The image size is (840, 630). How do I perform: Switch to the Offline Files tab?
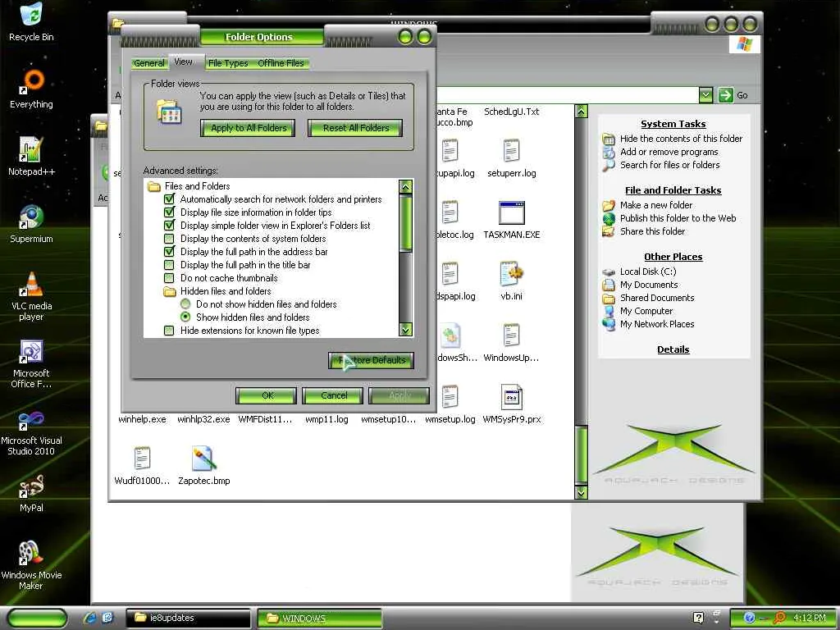[x=281, y=63]
